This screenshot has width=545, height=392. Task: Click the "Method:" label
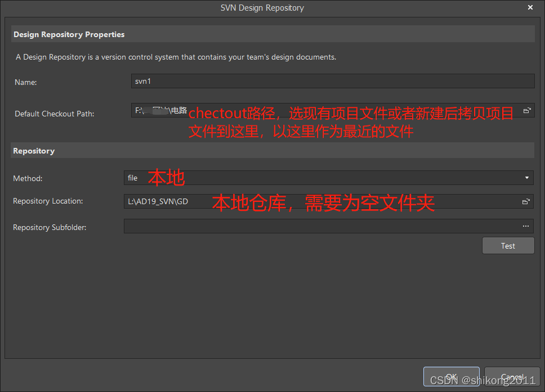[x=28, y=178]
